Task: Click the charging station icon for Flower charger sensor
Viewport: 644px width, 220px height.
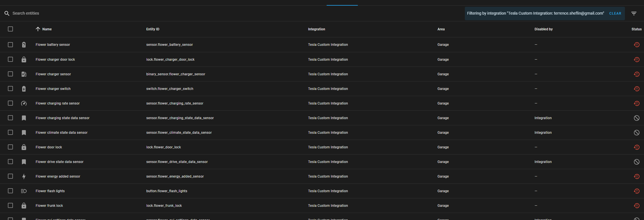Action: [24, 74]
